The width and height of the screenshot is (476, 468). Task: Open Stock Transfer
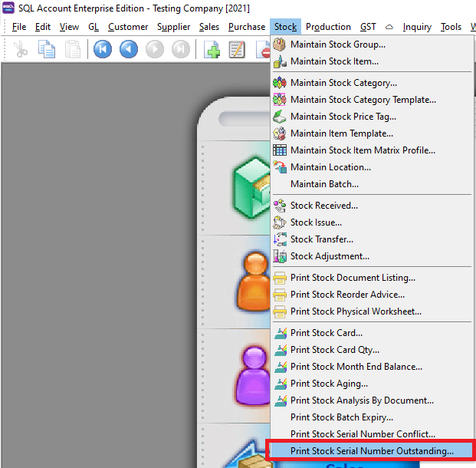tap(322, 239)
